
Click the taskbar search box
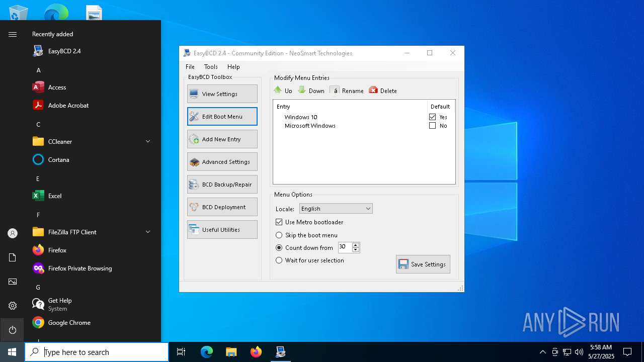pyautogui.click(x=97, y=352)
